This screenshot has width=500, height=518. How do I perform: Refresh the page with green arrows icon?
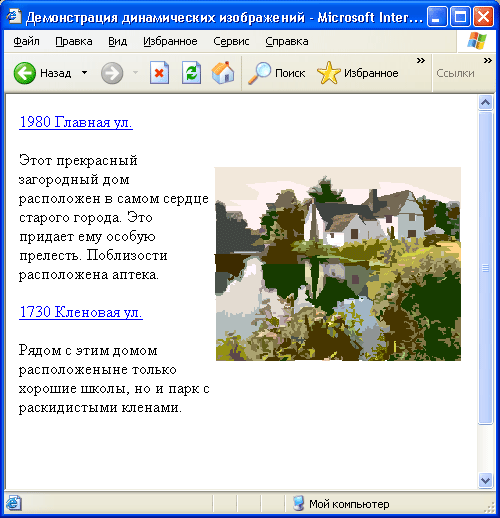point(191,72)
